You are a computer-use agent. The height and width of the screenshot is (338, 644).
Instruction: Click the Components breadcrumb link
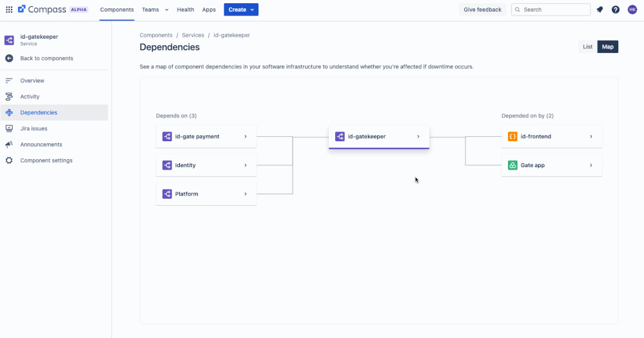pos(156,35)
